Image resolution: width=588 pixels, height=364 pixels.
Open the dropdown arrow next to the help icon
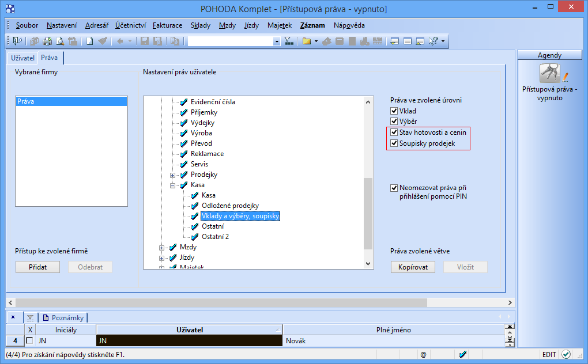443,41
